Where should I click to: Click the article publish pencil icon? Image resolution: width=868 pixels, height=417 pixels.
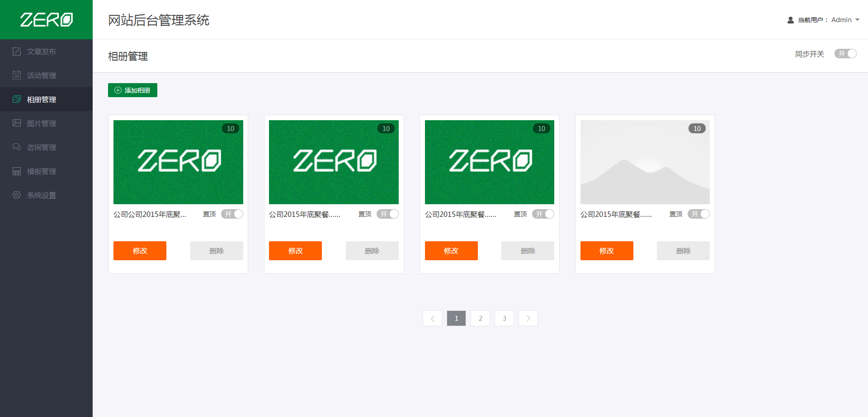[x=17, y=52]
